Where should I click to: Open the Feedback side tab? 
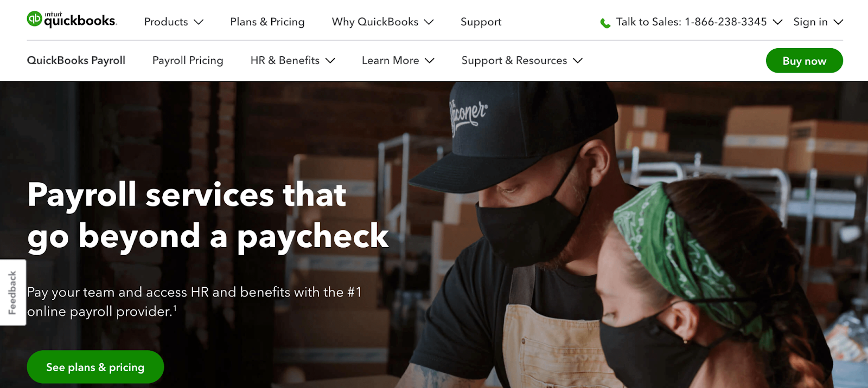(x=13, y=293)
